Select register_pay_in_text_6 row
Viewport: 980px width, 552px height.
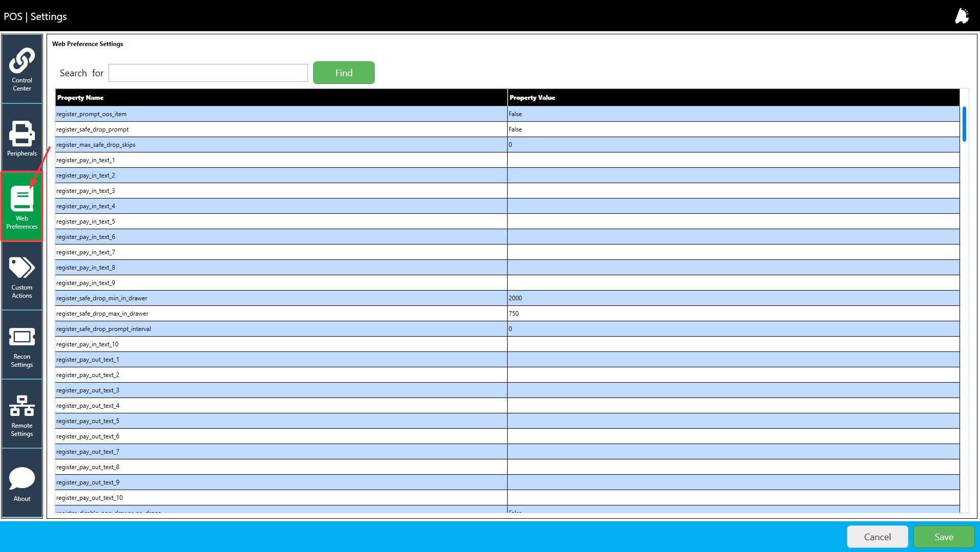point(507,237)
